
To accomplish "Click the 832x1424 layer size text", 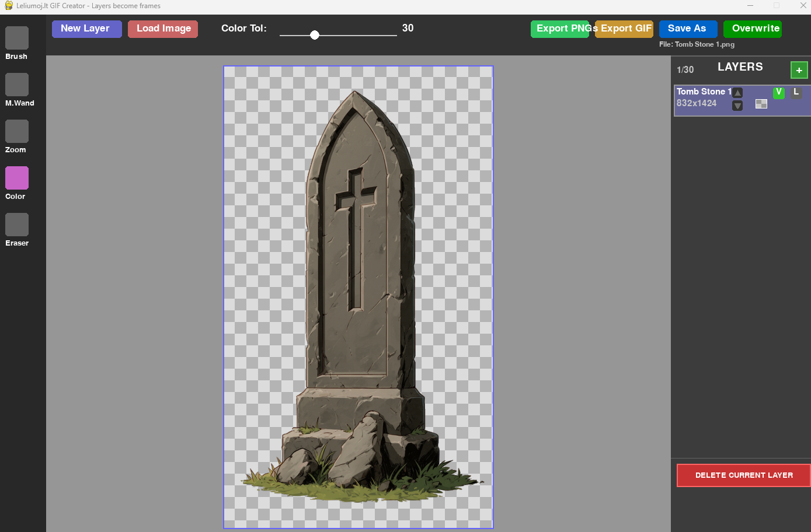I will click(697, 103).
